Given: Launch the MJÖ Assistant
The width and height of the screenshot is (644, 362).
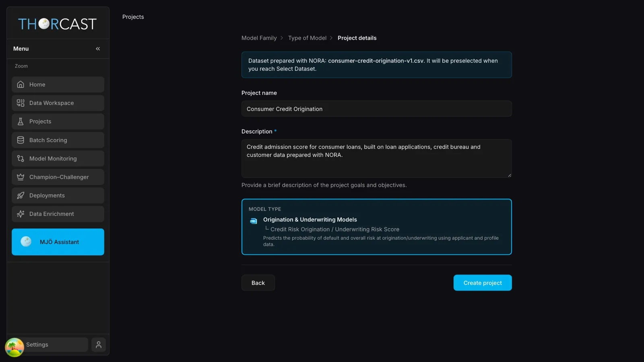Looking at the screenshot, I should coord(58,242).
